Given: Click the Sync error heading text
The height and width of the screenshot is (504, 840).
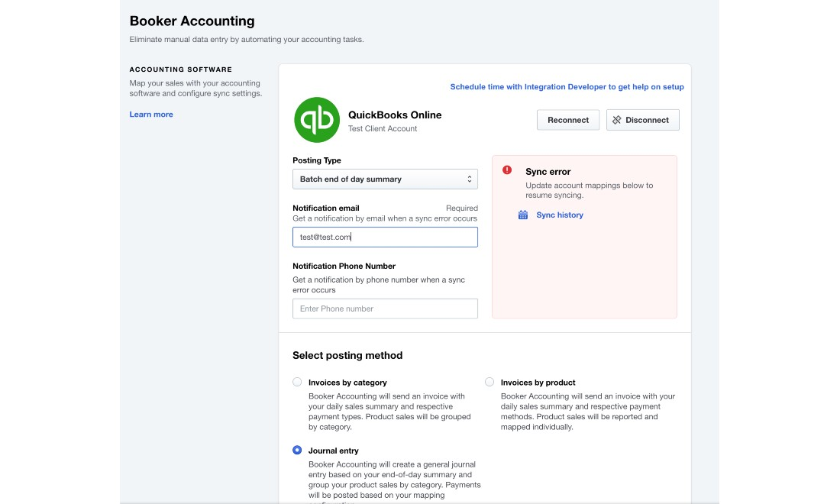Looking at the screenshot, I should point(548,172).
